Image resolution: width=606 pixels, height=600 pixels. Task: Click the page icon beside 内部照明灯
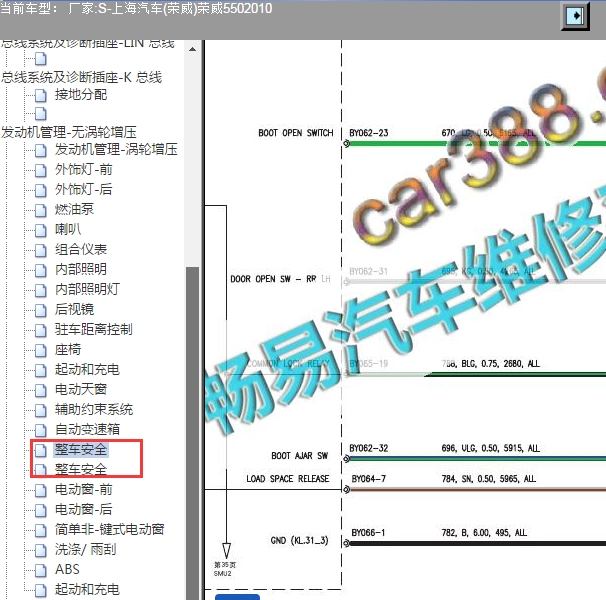click(41, 290)
